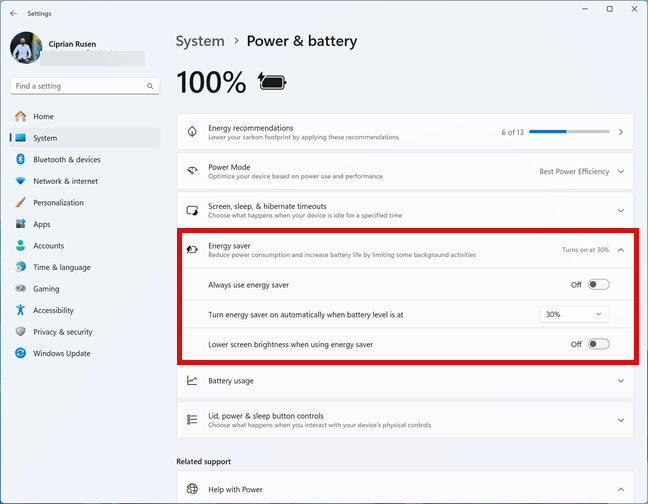Click the Help with Power globe icon
This screenshot has width=648, height=504.
(192, 489)
